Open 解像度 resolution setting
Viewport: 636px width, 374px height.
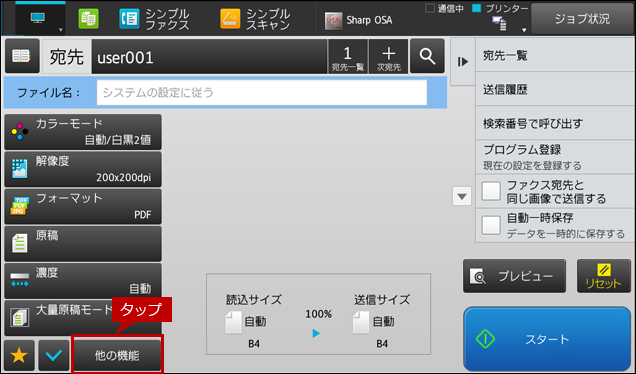(83, 169)
